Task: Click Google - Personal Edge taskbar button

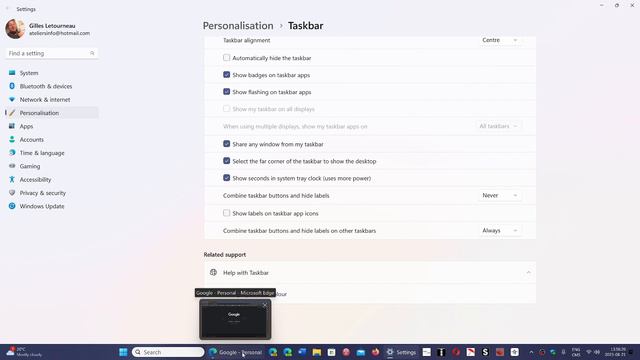Action: 236,352
